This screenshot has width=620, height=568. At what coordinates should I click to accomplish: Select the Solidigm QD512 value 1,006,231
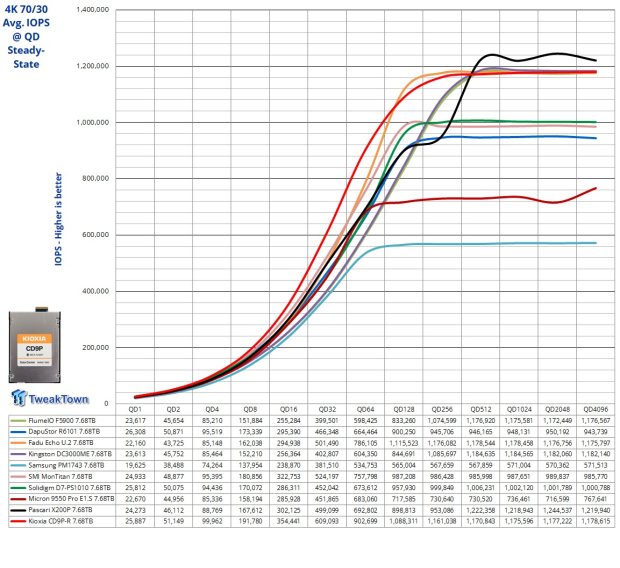[480, 488]
